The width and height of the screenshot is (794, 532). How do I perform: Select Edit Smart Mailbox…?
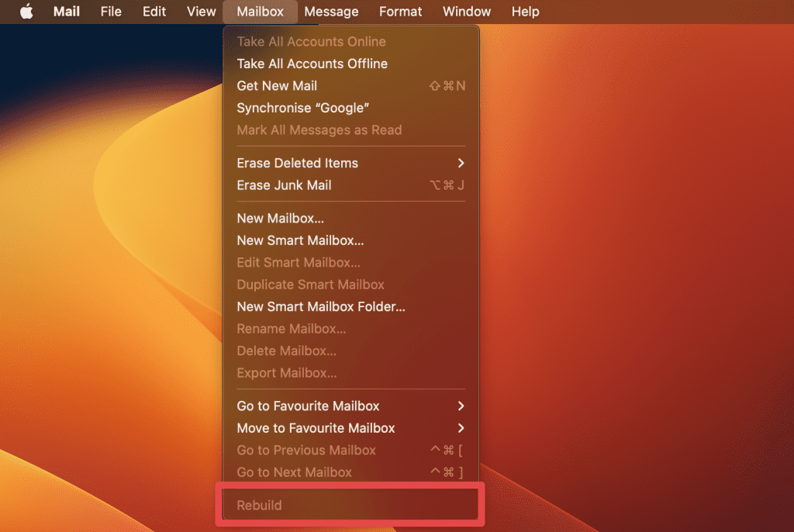(350, 262)
